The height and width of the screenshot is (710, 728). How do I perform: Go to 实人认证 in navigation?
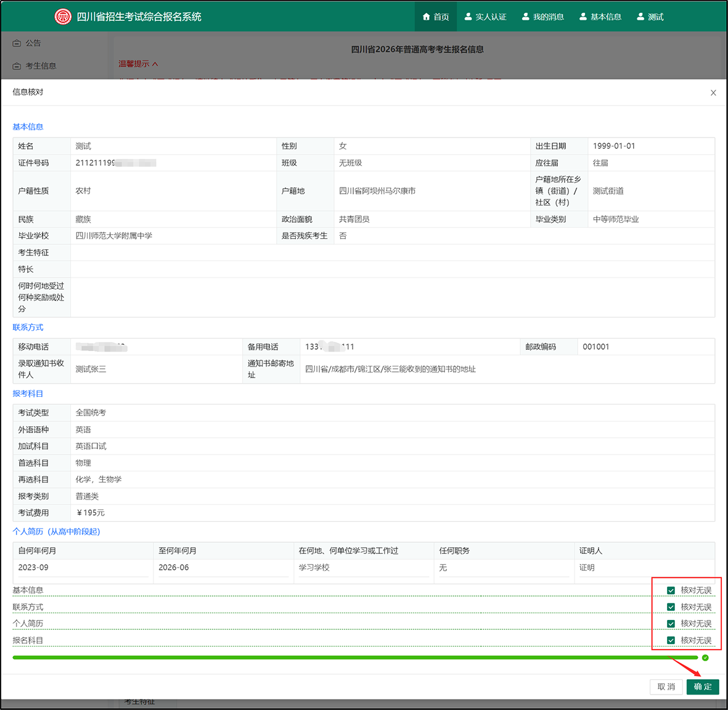pyautogui.click(x=485, y=17)
